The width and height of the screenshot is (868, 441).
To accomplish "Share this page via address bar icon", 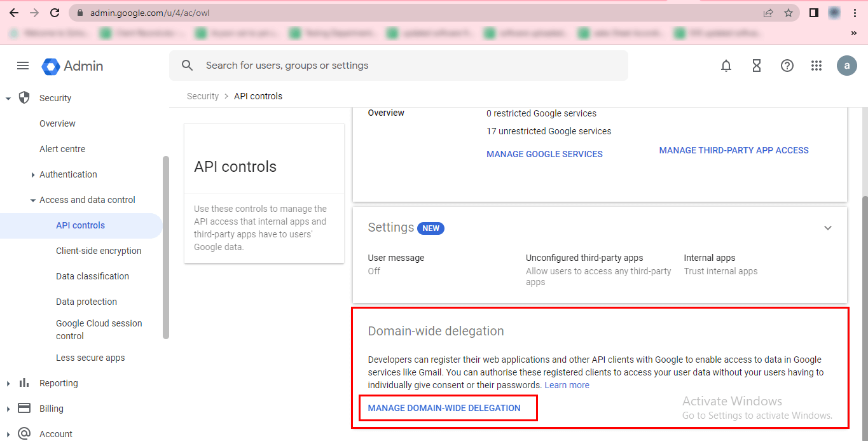I will coord(768,13).
